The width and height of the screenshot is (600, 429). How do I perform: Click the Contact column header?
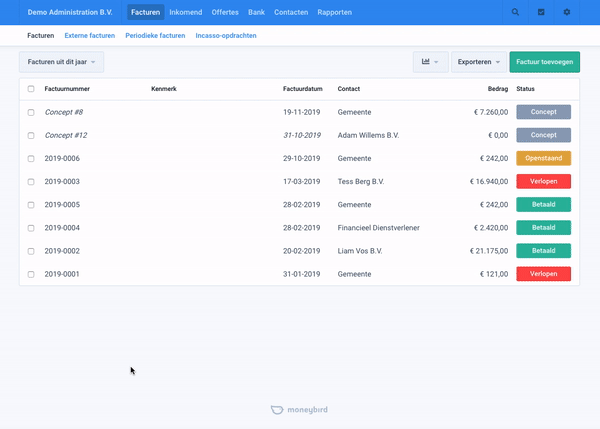tap(349, 89)
